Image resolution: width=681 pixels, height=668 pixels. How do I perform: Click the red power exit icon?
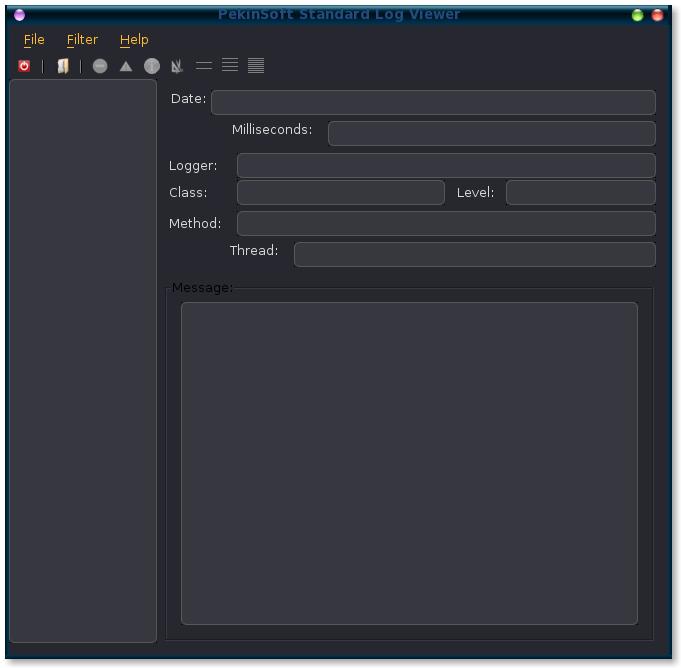pos(24,66)
